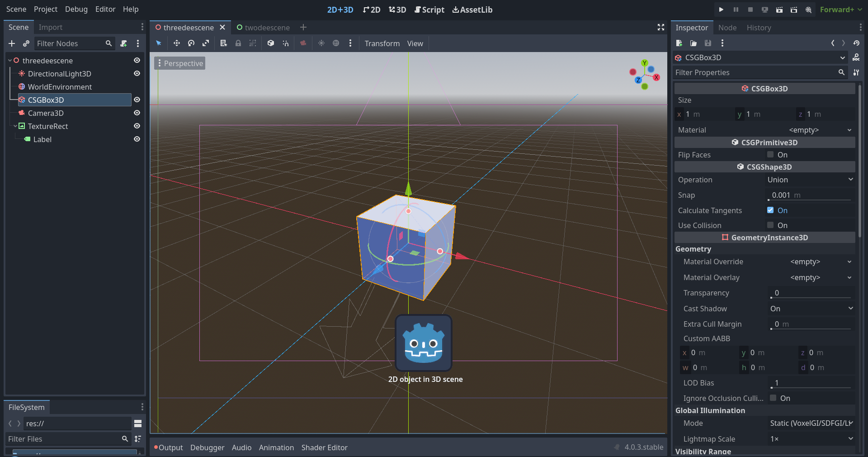The image size is (868, 457).
Task: Open the Shader Editor bottom panel
Action: pyautogui.click(x=324, y=447)
